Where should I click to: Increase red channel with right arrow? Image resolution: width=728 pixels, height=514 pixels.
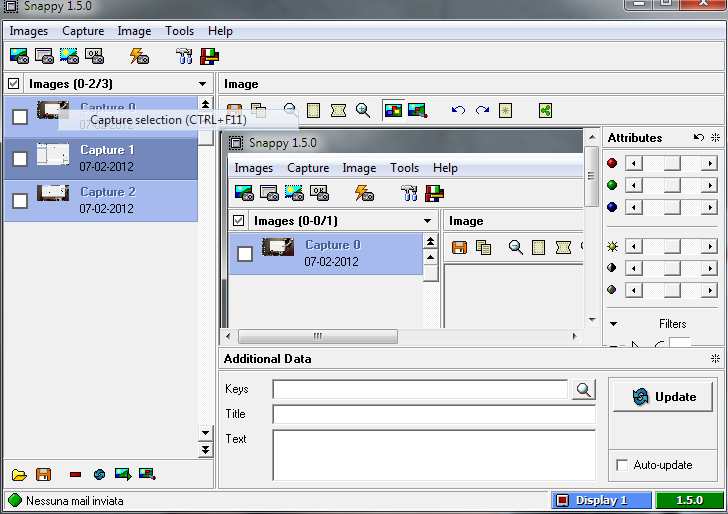click(709, 163)
